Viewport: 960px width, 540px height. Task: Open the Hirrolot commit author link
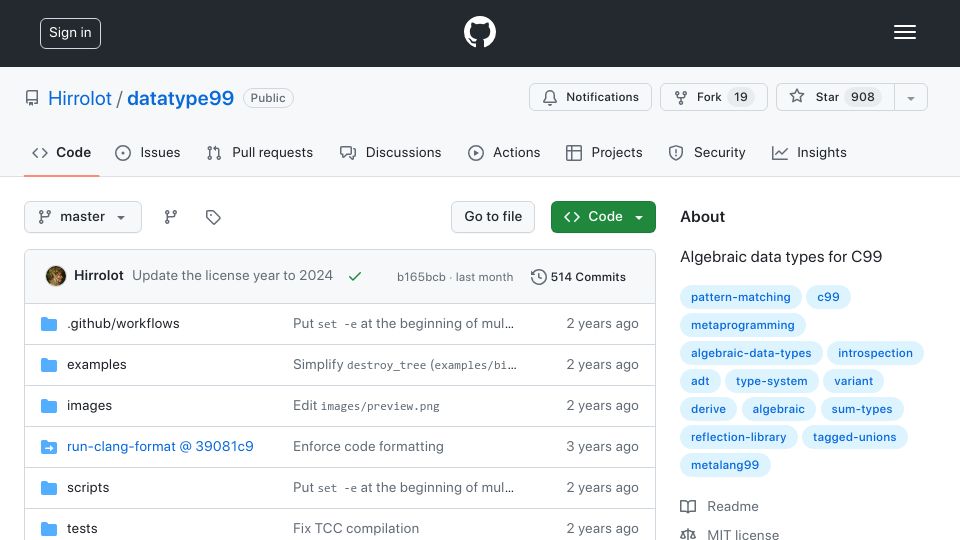[x=99, y=276]
